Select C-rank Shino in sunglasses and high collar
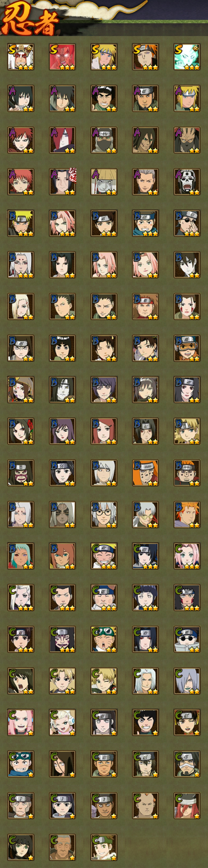 tap(187, 639)
